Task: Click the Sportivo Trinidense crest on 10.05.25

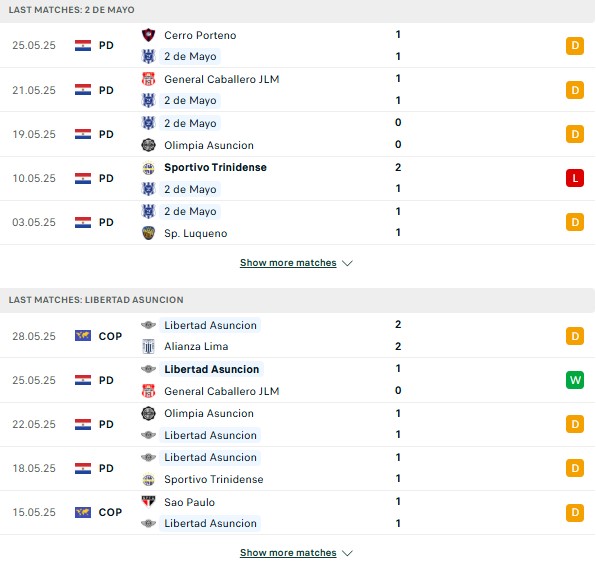Action: (x=148, y=168)
